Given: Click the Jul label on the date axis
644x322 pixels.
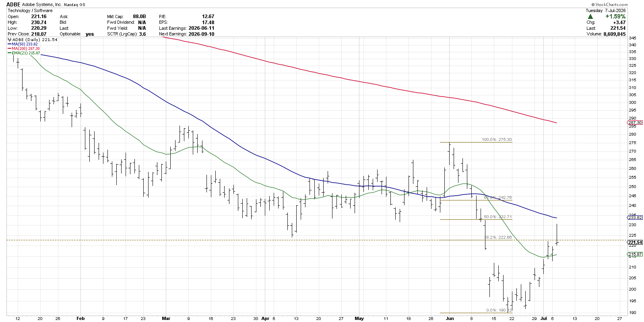Looking at the screenshot, I should point(544,318).
